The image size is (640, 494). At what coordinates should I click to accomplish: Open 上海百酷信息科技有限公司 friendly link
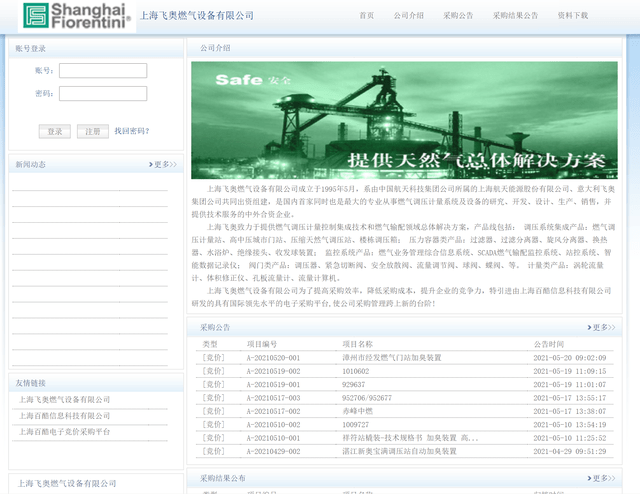click(x=65, y=416)
